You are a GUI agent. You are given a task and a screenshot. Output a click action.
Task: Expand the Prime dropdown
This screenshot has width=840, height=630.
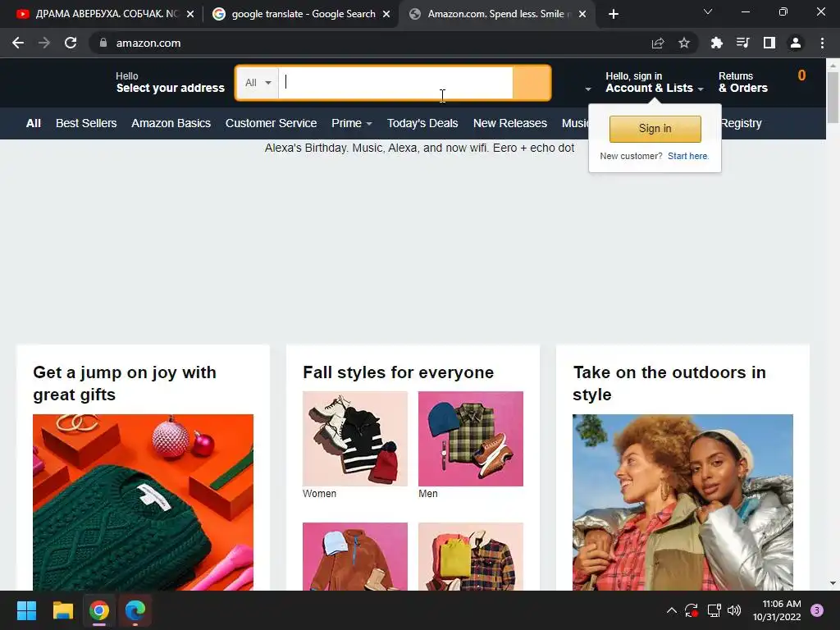pos(351,123)
